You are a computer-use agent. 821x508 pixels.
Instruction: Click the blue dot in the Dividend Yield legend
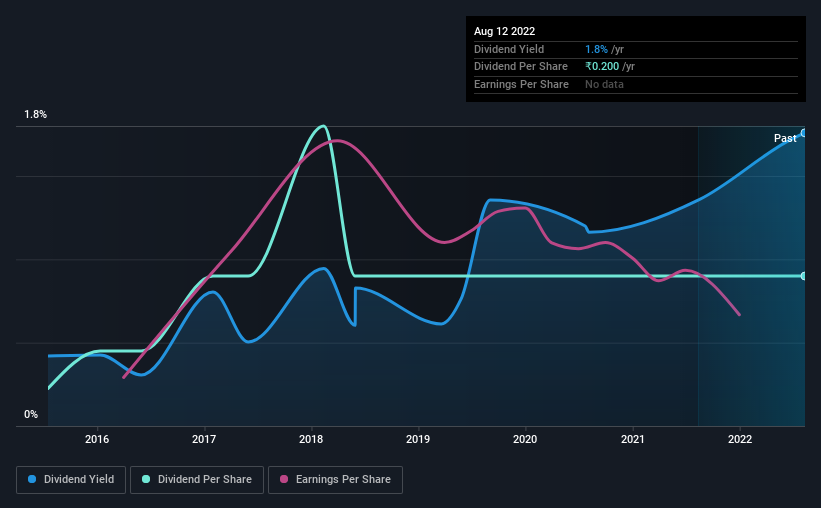coord(32,480)
